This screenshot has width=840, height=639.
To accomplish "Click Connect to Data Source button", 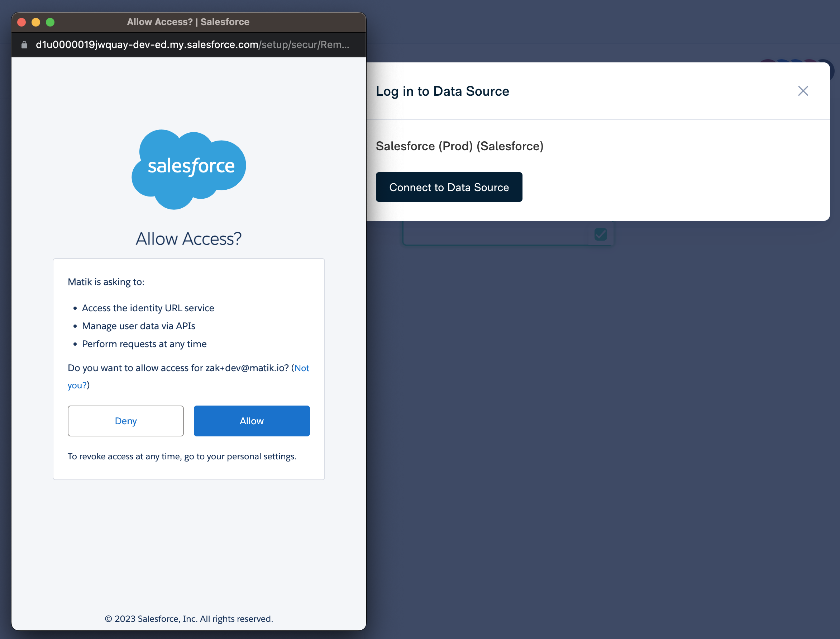I will (449, 187).
